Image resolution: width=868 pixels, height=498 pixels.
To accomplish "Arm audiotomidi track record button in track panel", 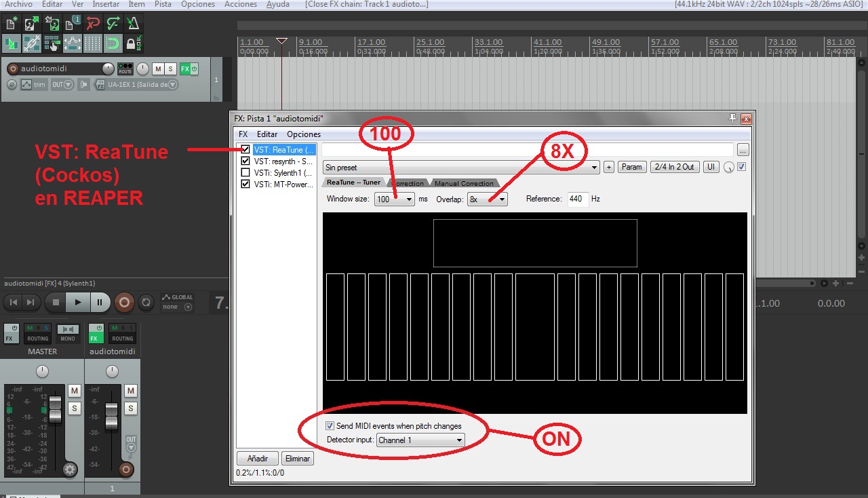I will tap(12, 69).
